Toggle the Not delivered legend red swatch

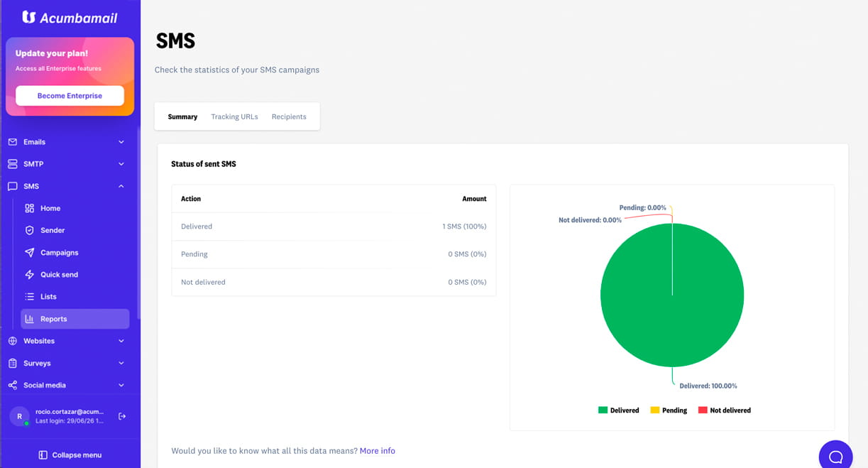(x=703, y=410)
